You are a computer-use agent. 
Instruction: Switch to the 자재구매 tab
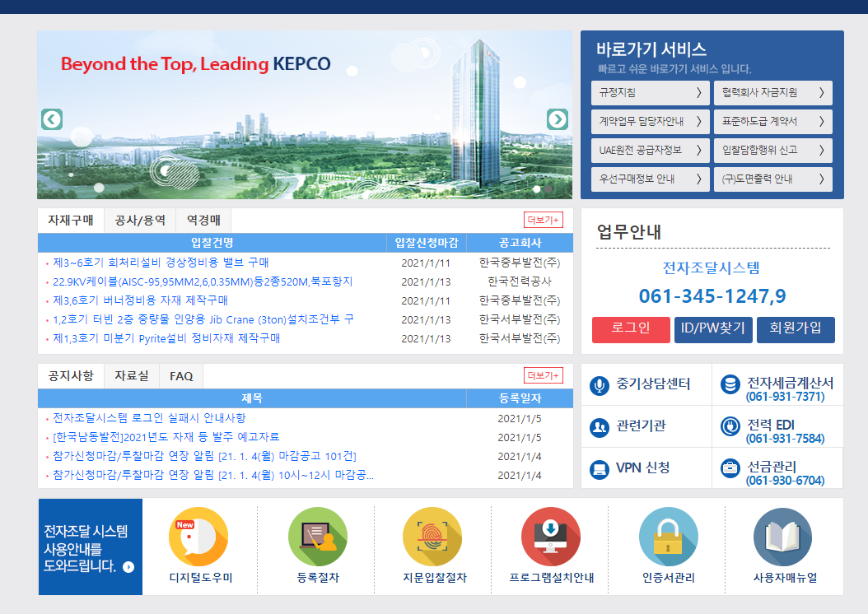[71, 220]
